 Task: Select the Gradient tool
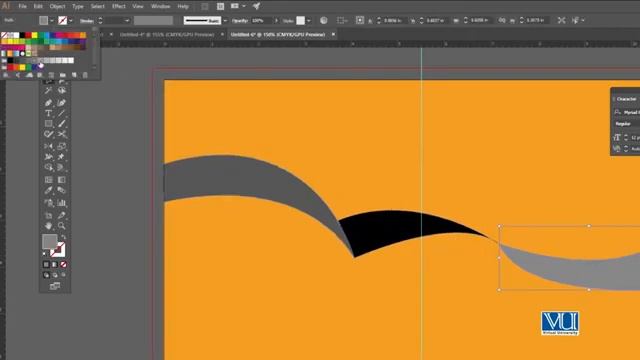pos(62,180)
